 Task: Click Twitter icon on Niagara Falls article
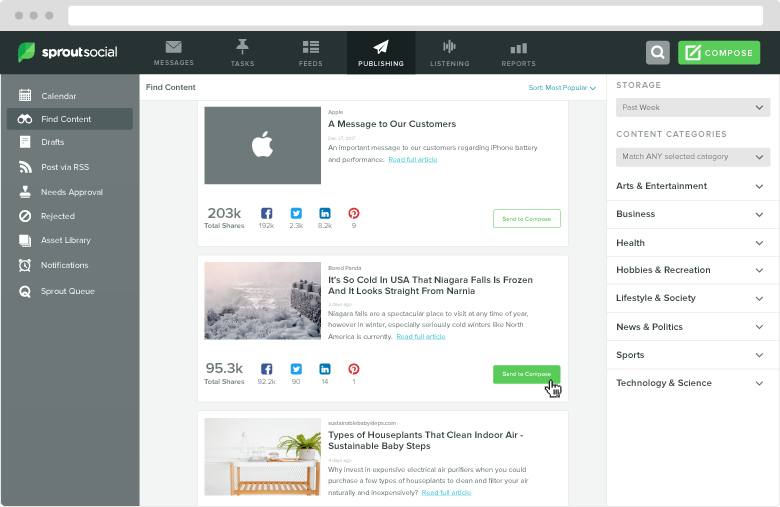coord(296,369)
